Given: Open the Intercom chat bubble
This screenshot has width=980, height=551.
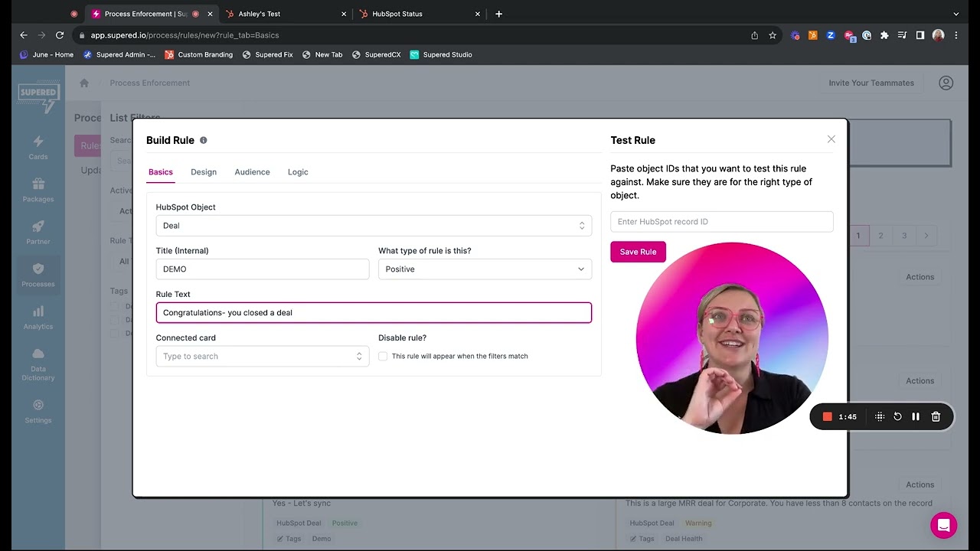Looking at the screenshot, I should point(943,526).
